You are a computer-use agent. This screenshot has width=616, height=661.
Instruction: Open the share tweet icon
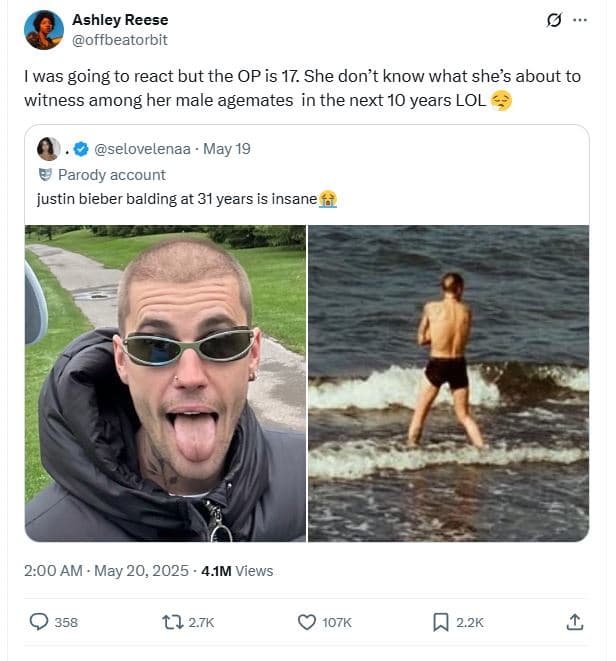[x=575, y=622]
